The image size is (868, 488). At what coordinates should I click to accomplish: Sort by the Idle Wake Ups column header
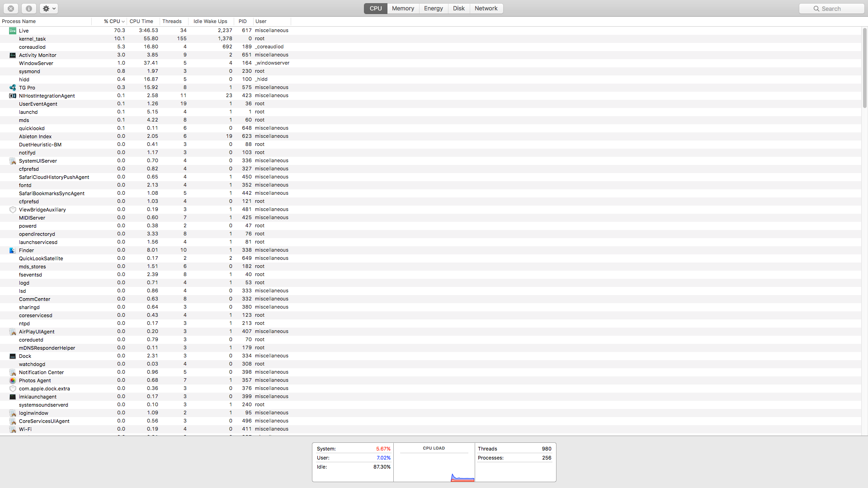(211, 21)
